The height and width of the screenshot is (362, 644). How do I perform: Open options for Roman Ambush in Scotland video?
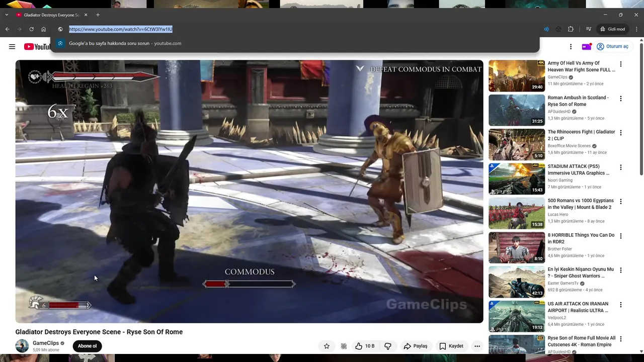point(620,99)
